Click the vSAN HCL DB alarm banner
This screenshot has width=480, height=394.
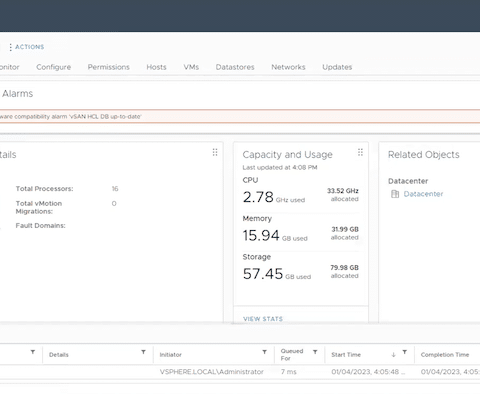click(x=240, y=116)
